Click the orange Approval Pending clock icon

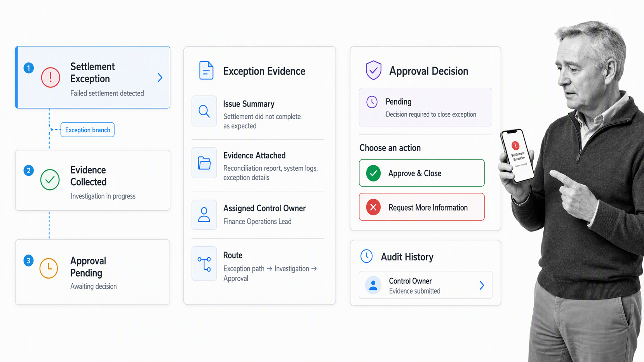tap(49, 268)
